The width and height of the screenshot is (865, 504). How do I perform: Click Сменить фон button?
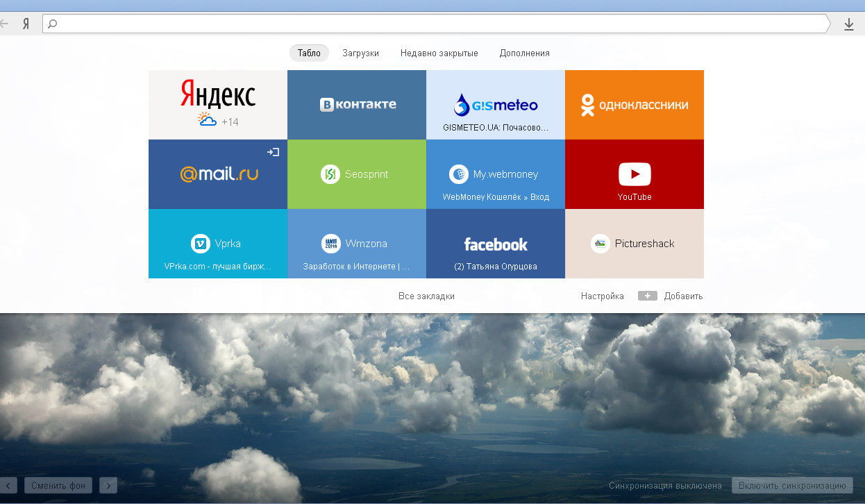(58, 485)
